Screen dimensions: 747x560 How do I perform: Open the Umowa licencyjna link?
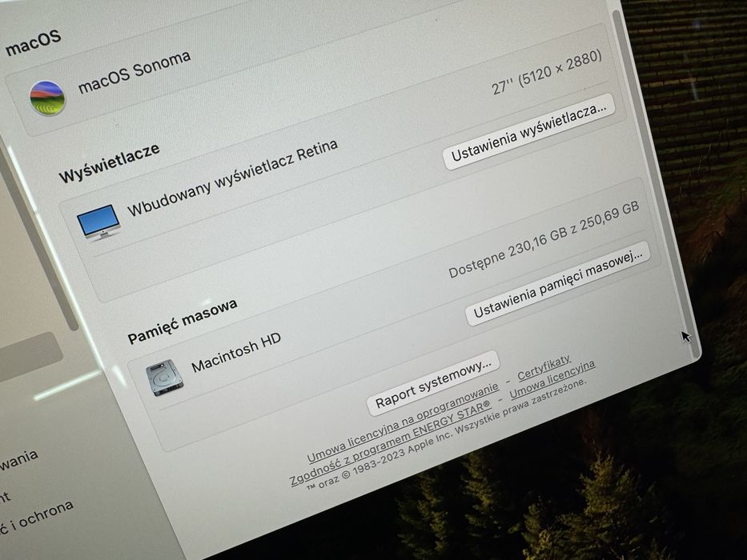point(552,379)
